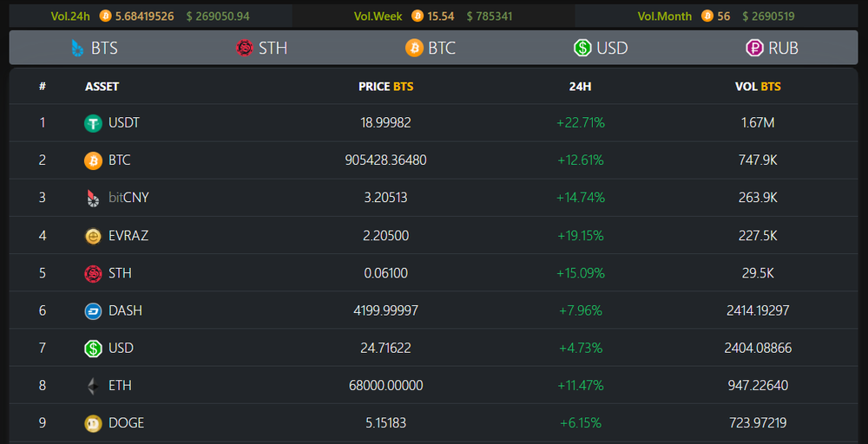The width and height of the screenshot is (868, 444).
Task: Click the DOGE price 5.15183
Action: click(x=386, y=423)
